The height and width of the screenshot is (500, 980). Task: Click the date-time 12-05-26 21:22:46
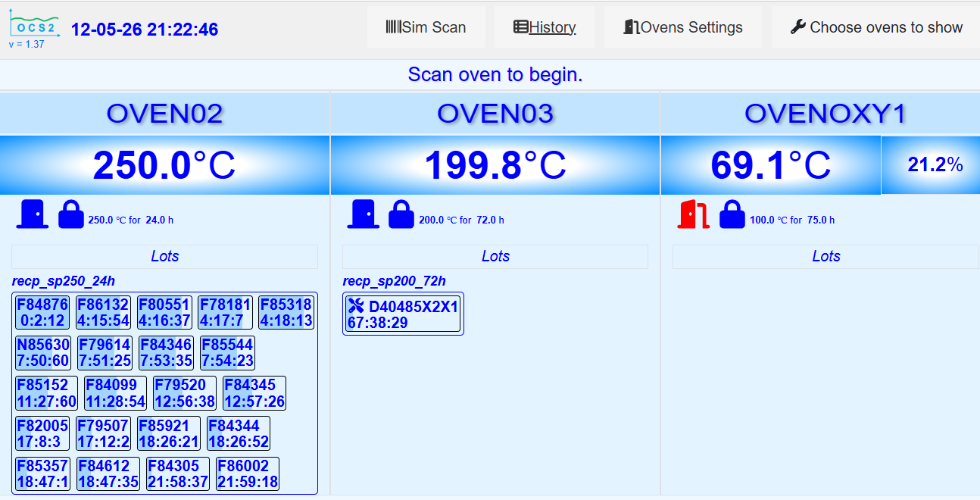click(x=145, y=30)
